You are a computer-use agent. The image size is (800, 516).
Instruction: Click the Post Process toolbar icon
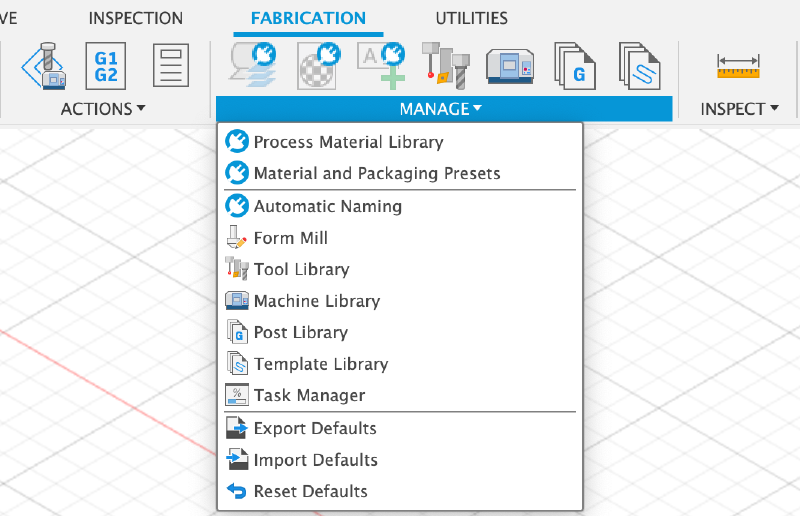(x=43, y=66)
